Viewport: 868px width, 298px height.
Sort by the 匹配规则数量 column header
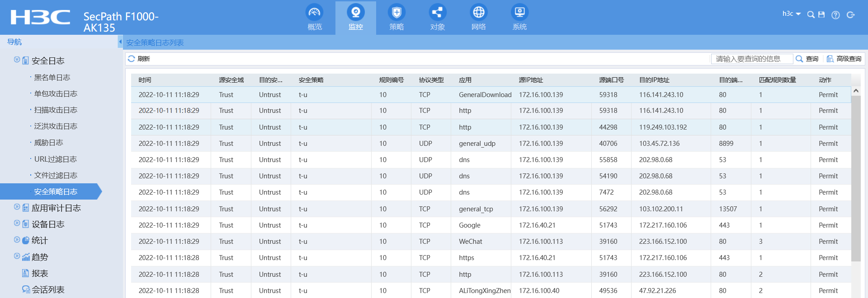pos(777,80)
